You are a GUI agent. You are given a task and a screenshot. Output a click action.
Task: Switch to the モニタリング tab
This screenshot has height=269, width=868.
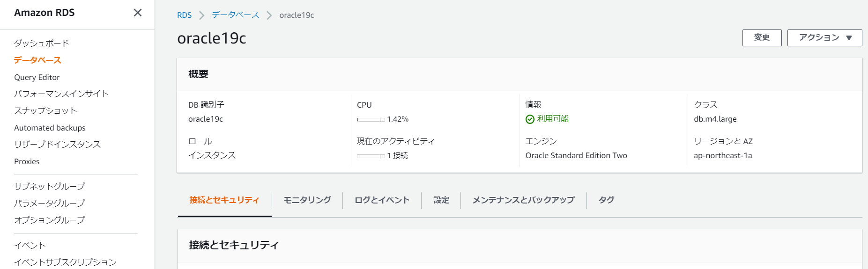coord(307,200)
